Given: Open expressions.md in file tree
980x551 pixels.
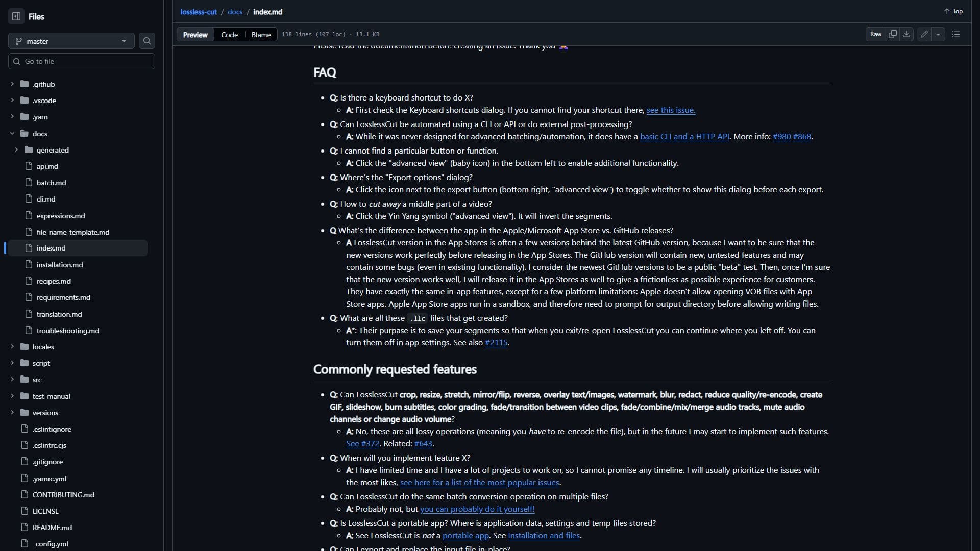Looking at the screenshot, I should (x=61, y=215).
